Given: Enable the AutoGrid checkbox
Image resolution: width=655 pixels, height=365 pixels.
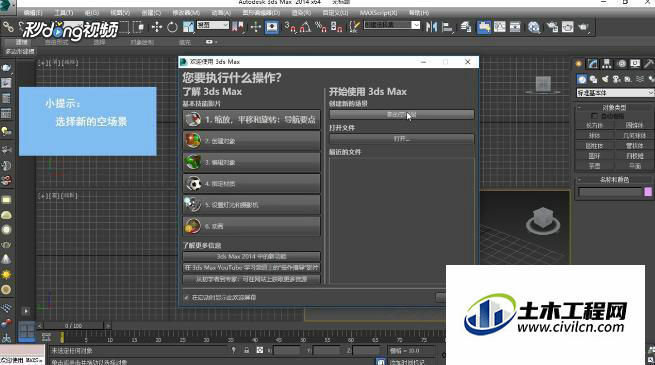Looking at the screenshot, I should (x=594, y=116).
